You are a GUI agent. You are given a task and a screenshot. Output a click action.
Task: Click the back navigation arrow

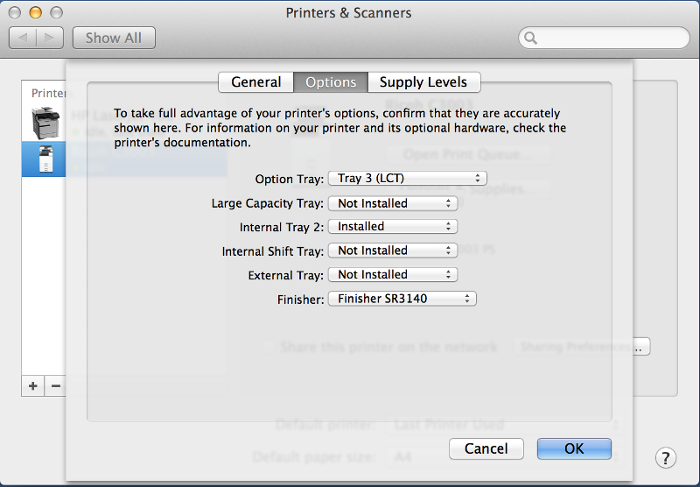point(23,38)
